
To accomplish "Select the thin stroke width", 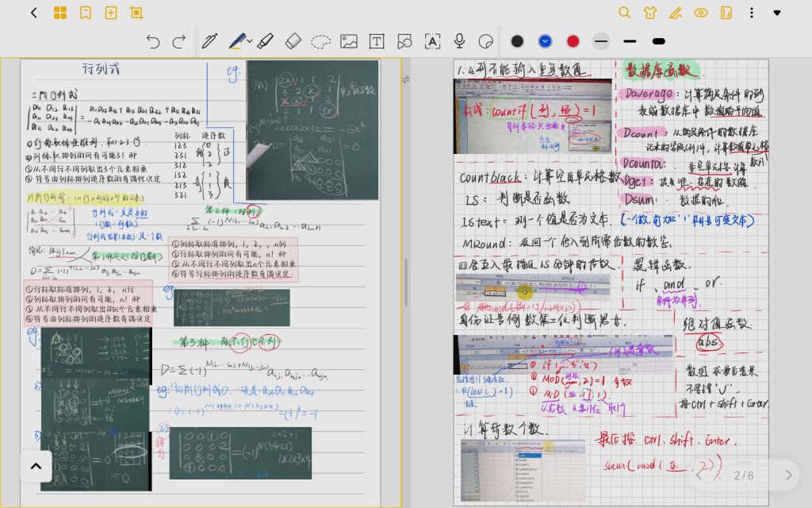I will (601, 41).
